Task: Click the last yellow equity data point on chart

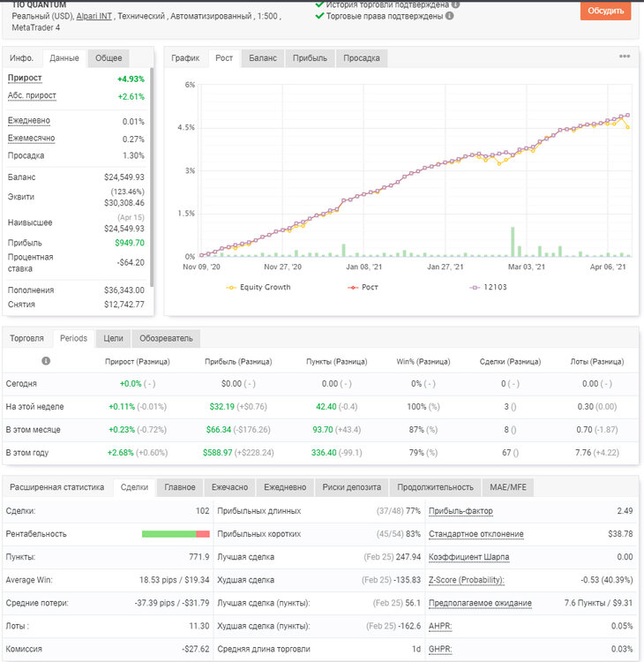Action: [x=628, y=127]
